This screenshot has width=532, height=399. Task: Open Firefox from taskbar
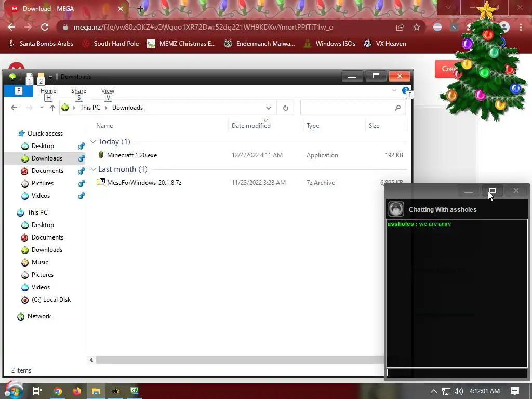coord(77,391)
